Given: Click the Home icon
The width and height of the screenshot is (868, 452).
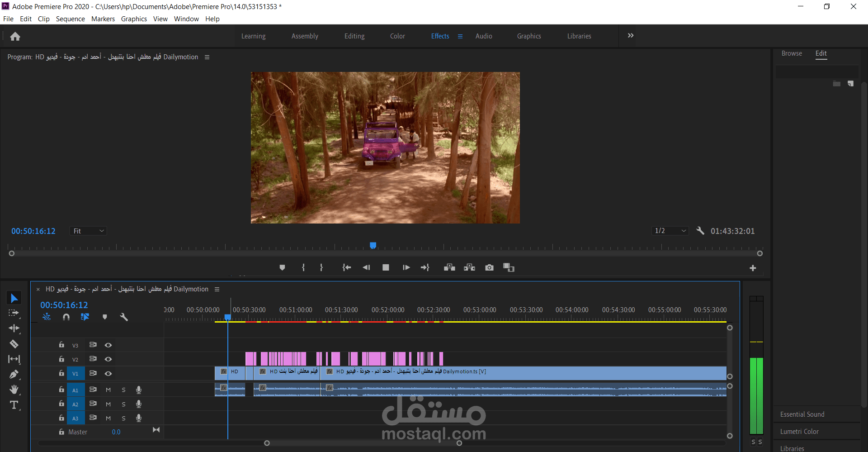Looking at the screenshot, I should (15, 36).
